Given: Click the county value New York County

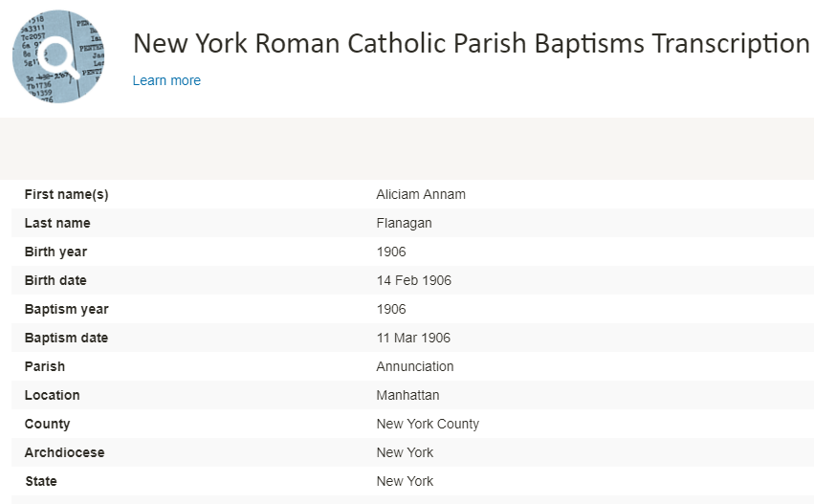Looking at the screenshot, I should point(428,424).
